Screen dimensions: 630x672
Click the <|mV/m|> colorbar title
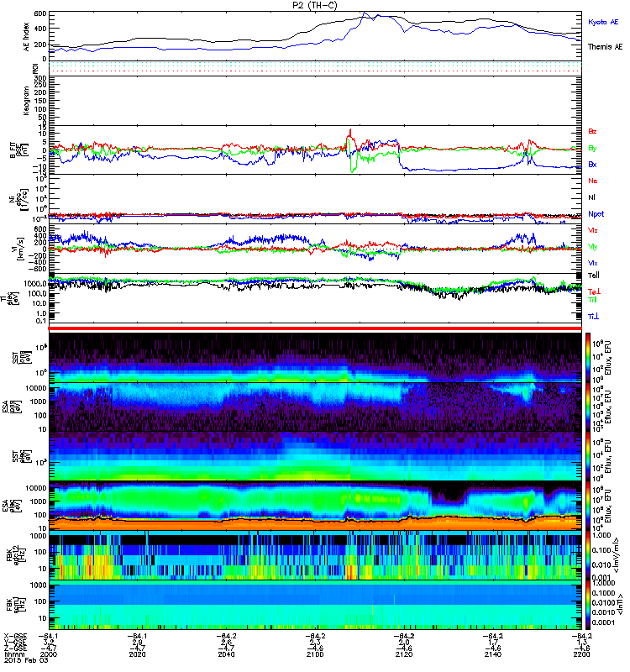click(617, 555)
